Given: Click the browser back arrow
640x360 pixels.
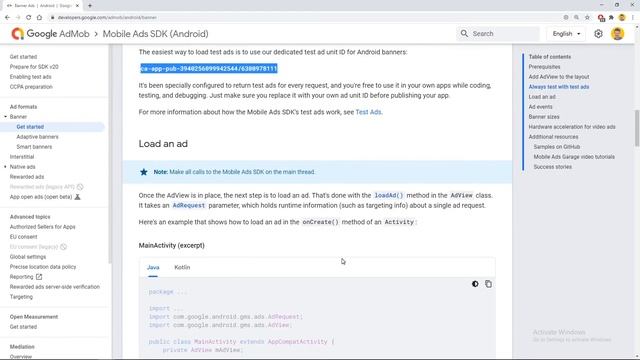Looking at the screenshot, I should [7, 18].
